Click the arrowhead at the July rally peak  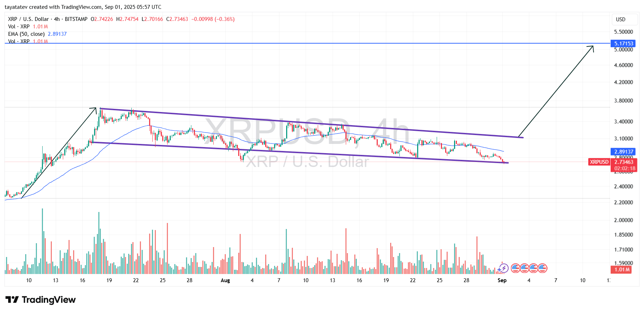point(95,108)
